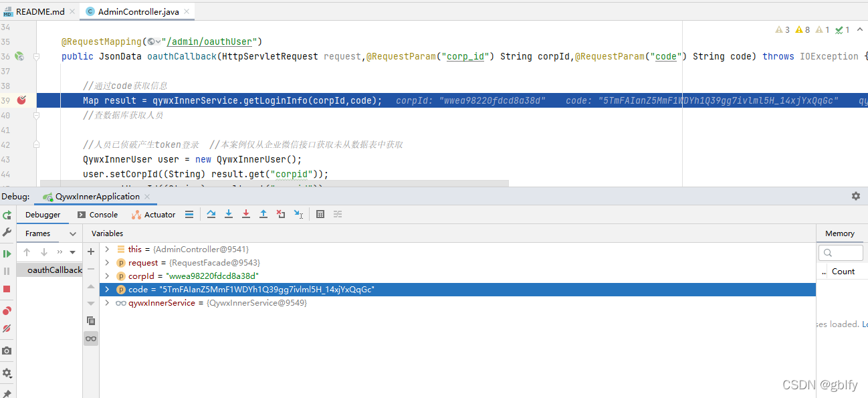Show the threads/layout lines icon
The height and width of the screenshot is (398, 868).
tap(189, 214)
